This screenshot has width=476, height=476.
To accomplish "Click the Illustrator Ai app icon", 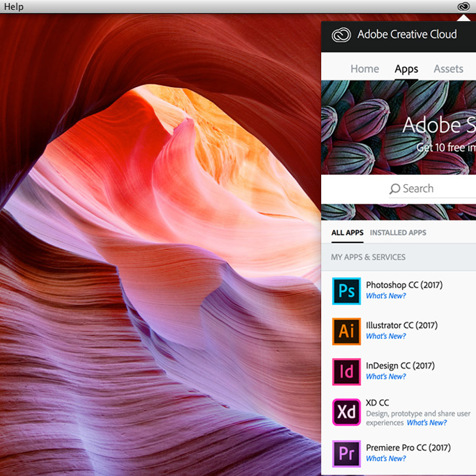I will point(346,331).
